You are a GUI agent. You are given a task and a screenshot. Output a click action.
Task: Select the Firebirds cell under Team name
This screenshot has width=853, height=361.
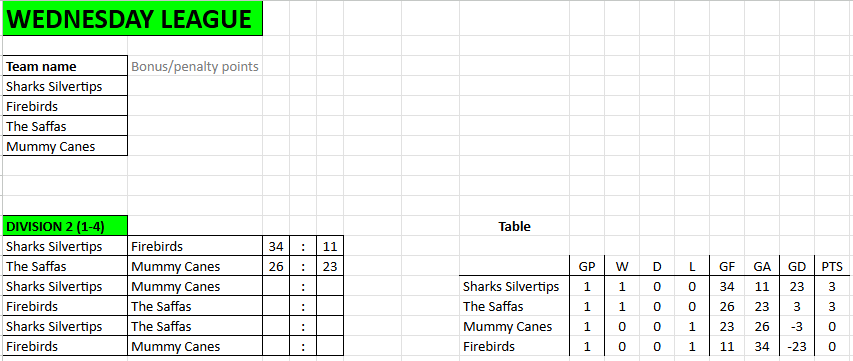coord(65,106)
